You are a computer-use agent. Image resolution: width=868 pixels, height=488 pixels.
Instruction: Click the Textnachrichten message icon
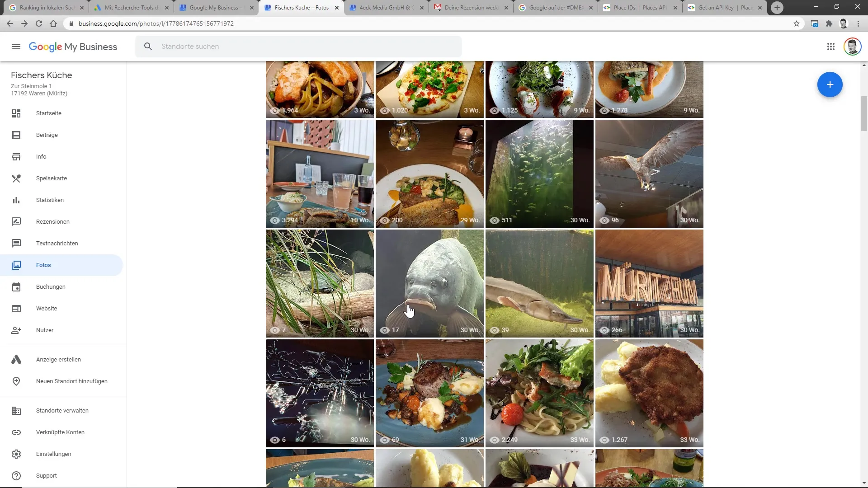click(x=16, y=244)
